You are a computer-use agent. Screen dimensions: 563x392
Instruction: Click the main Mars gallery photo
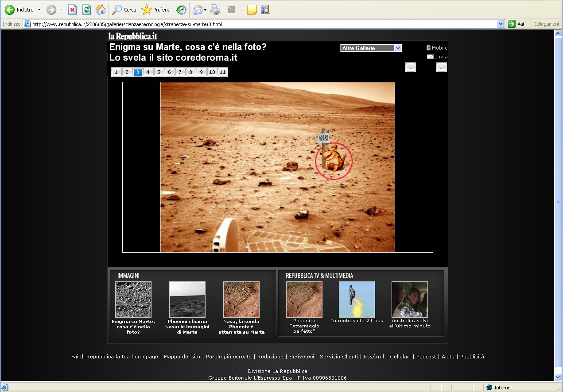[x=278, y=167]
